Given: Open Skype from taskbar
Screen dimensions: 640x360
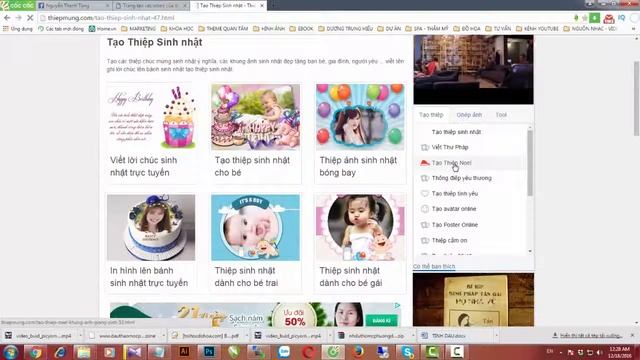Looking at the screenshot, I should (407, 352).
